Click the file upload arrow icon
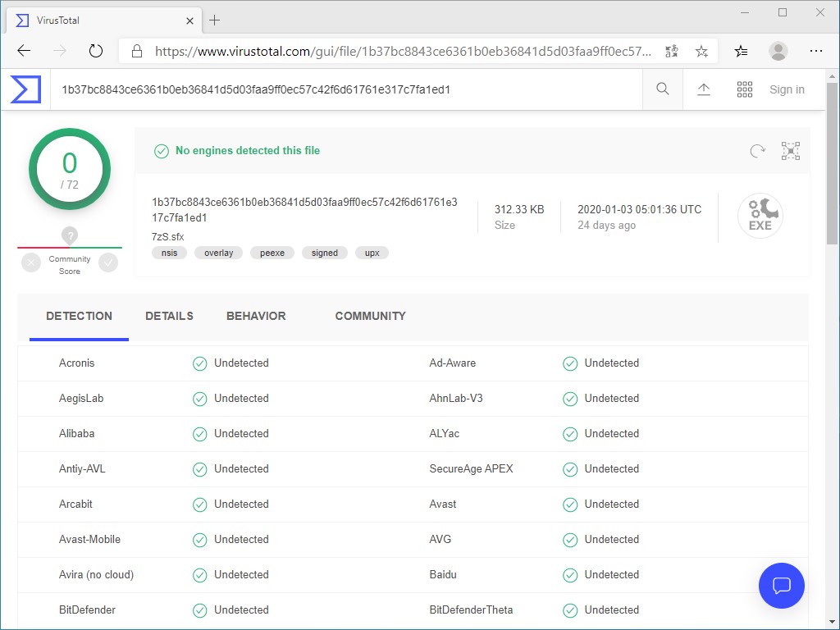 coord(703,89)
